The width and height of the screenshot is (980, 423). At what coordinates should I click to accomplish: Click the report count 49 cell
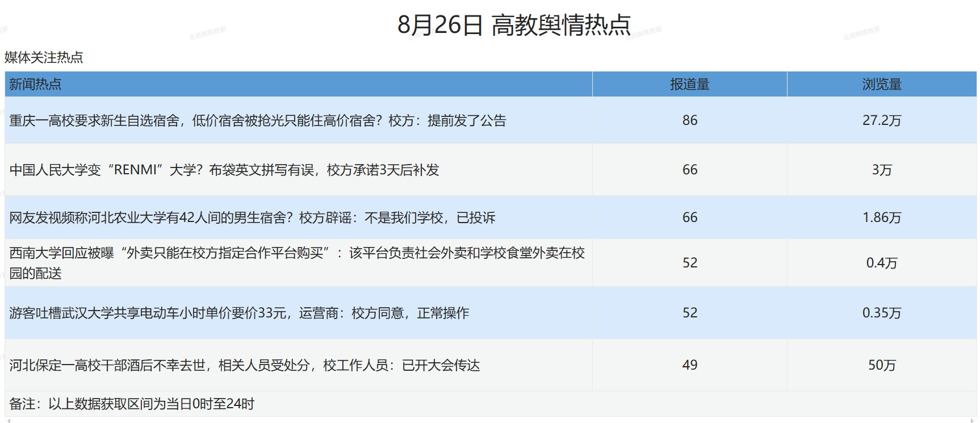pyautogui.click(x=689, y=365)
